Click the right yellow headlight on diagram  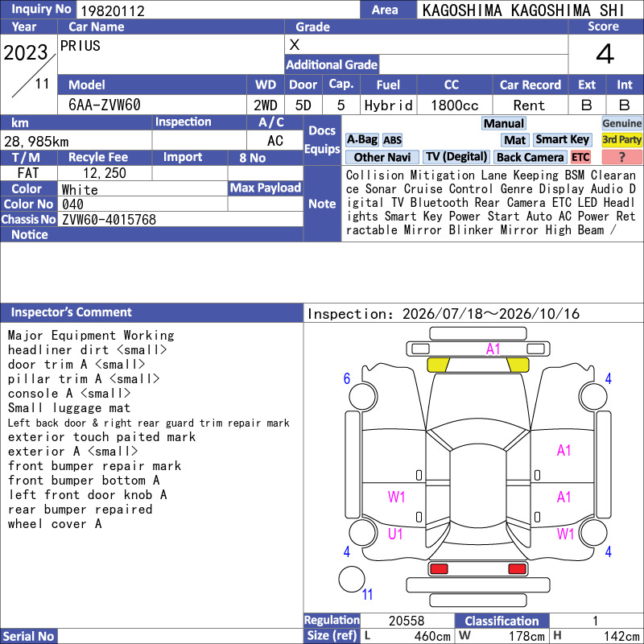[x=518, y=365]
